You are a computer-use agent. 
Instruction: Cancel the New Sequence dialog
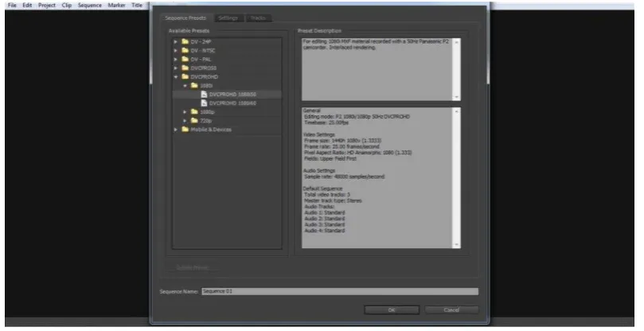(x=451, y=310)
